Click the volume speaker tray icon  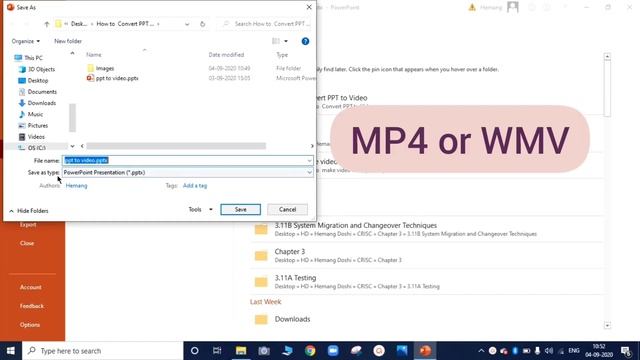[x=549, y=351]
